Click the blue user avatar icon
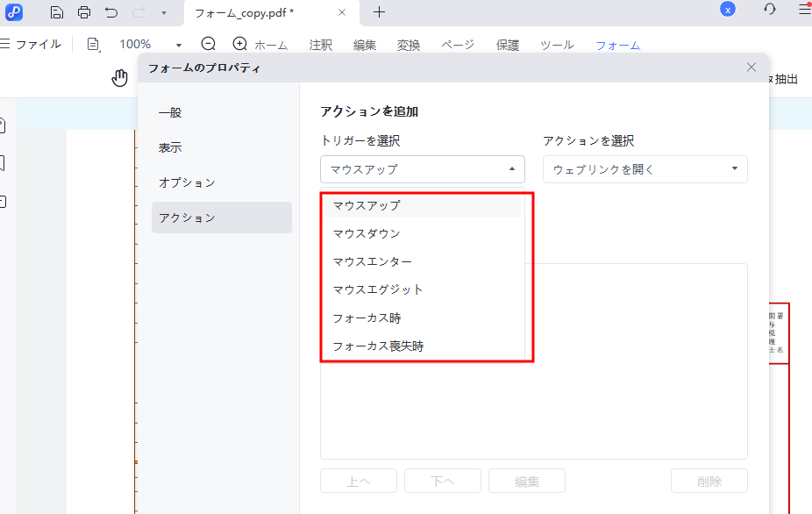812x514 pixels. (726, 8)
